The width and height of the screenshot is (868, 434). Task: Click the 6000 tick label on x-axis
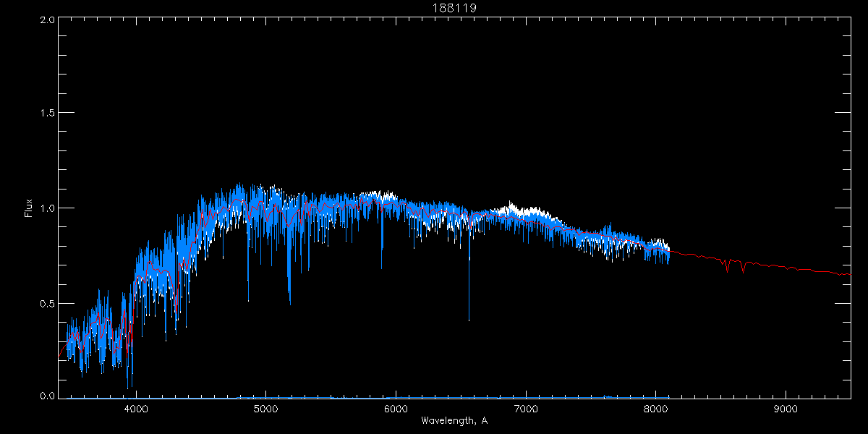point(396,408)
